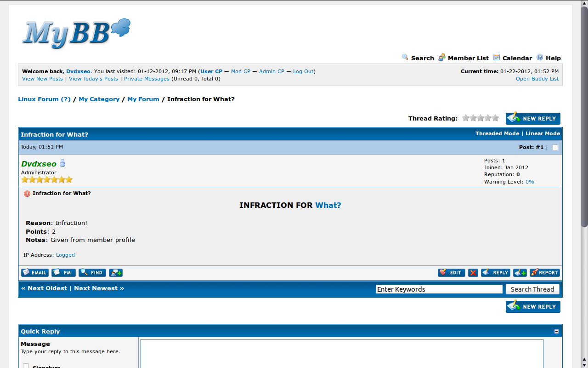This screenshot has height=368, width=588.
Task: Click the multiquote plus icon beside REPORT
Action: (520, 273)
